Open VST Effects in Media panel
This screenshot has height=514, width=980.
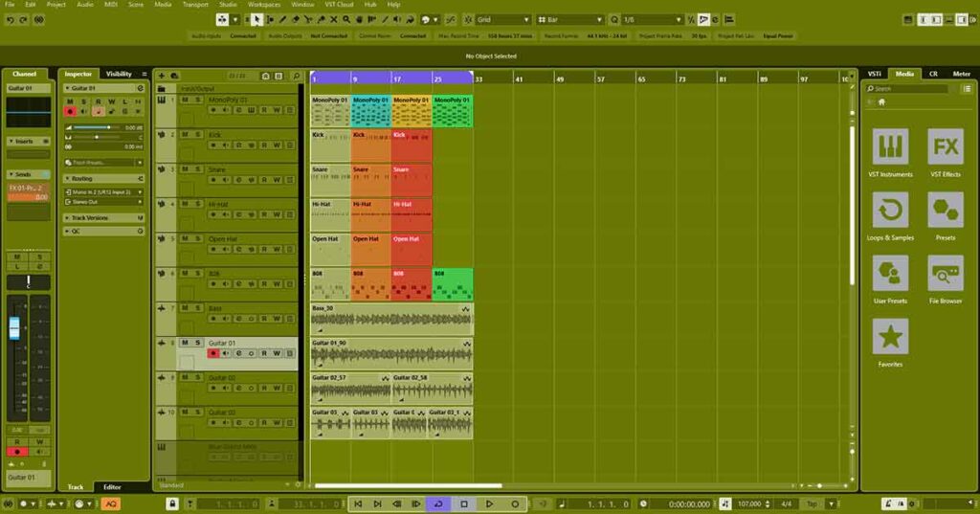[x=945, y=146]
